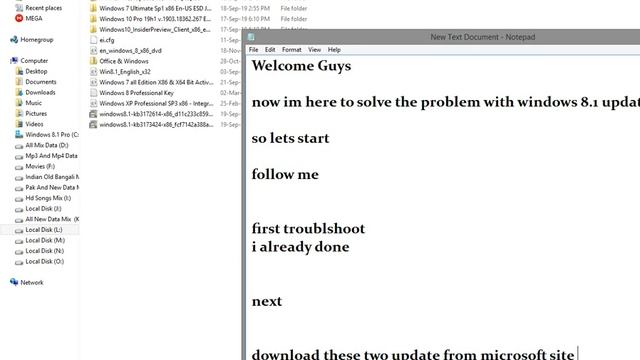Select the Computer icon in Explorer sidebar
The width and height of the screenshot is (640, 360).
[14, 60]
